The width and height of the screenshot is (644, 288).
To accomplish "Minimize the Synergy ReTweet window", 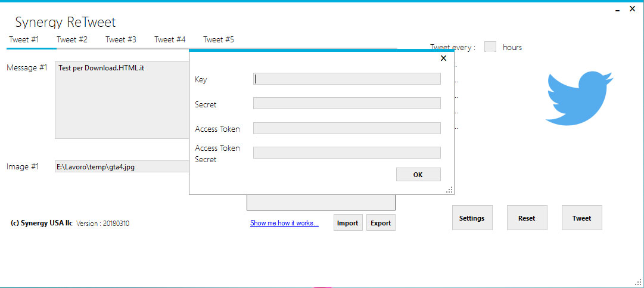I will [618, 10].
